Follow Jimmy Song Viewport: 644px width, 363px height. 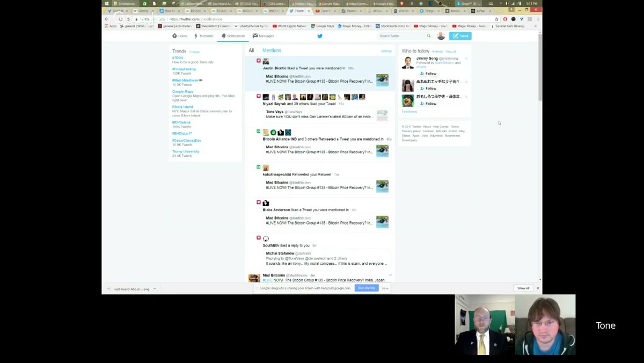pos(428,74)
